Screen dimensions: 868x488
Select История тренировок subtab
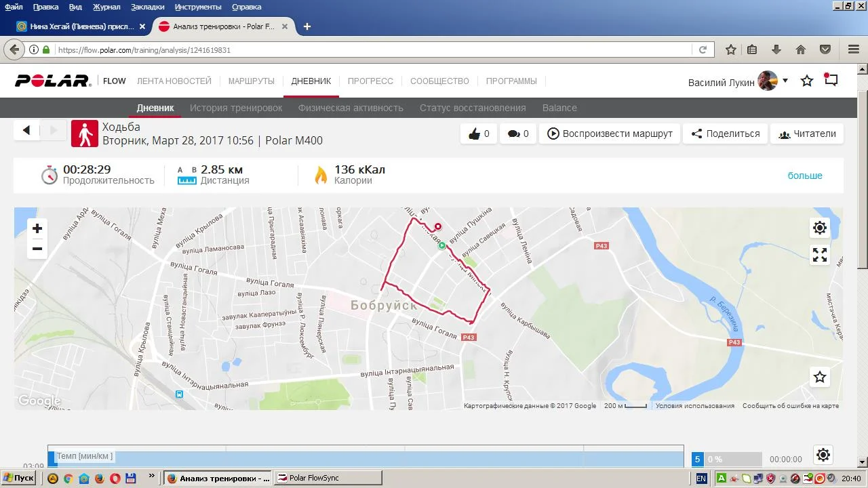click(236, 108)
